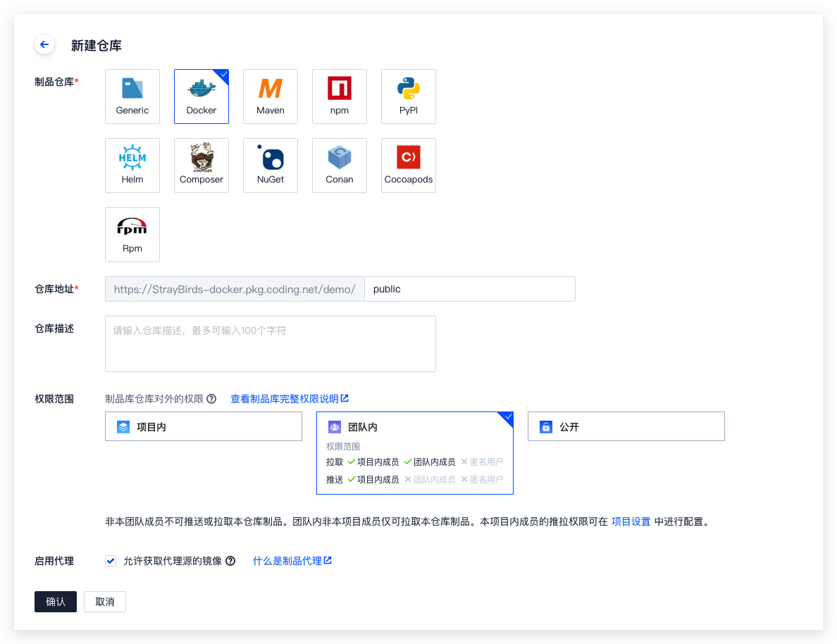The image size is (837, 644).
Task: Click the 确认 button
Action: 56,602
